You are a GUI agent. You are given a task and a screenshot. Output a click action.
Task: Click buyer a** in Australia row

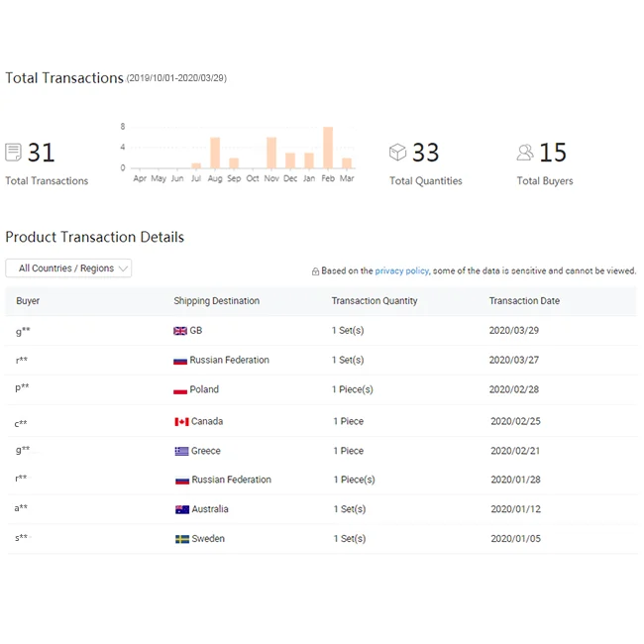[21, 508]
